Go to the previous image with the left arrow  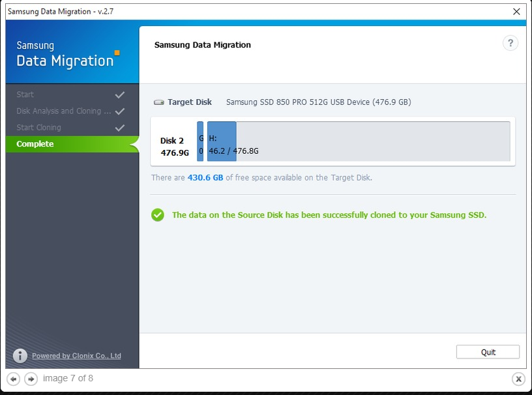tap(13, 379)
